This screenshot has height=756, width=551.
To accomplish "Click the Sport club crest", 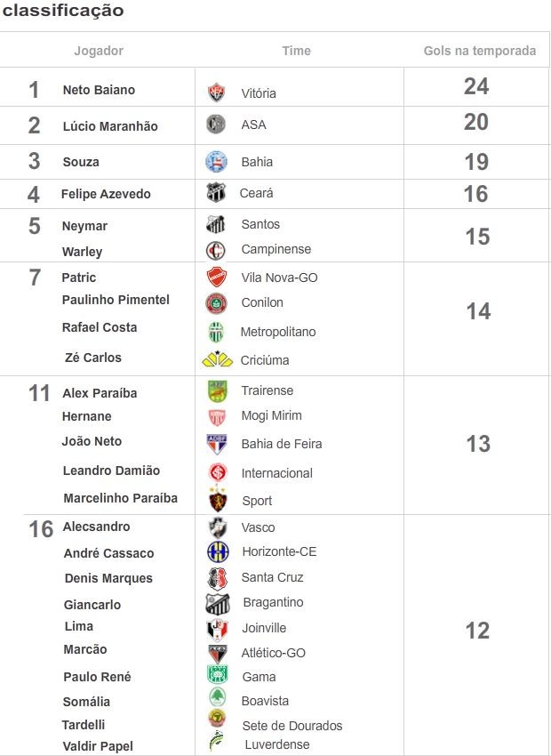I will [x=218, y=500].
